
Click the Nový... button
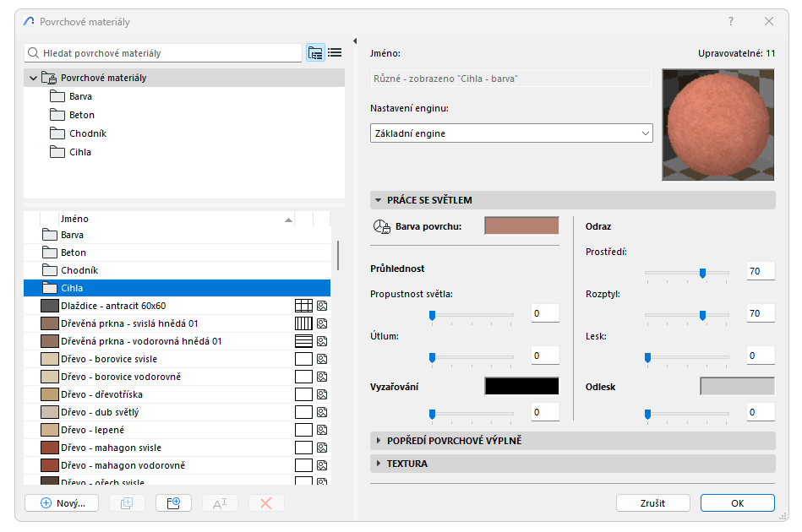click(x=63, y=503)
